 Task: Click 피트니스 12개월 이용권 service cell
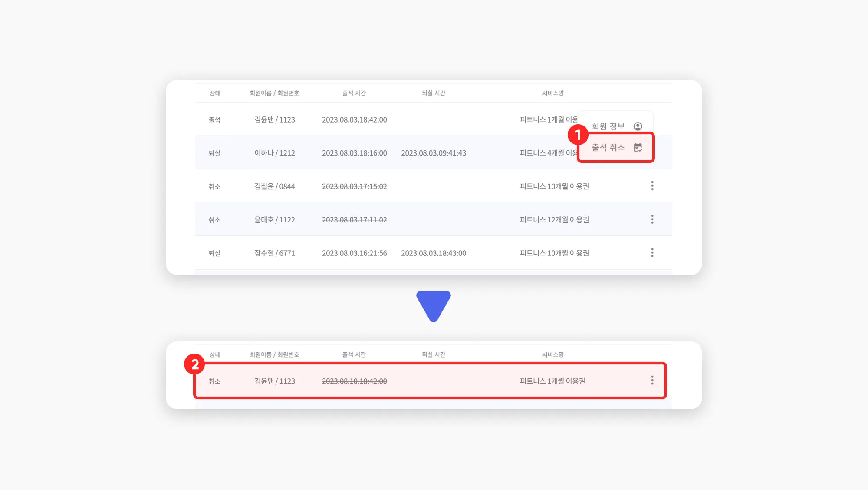click(554, 220)
